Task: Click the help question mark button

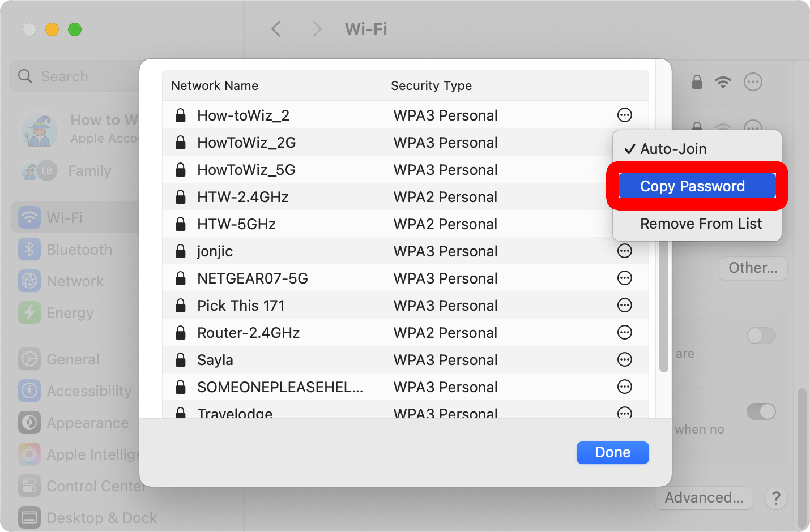Action: click(776, 498)
